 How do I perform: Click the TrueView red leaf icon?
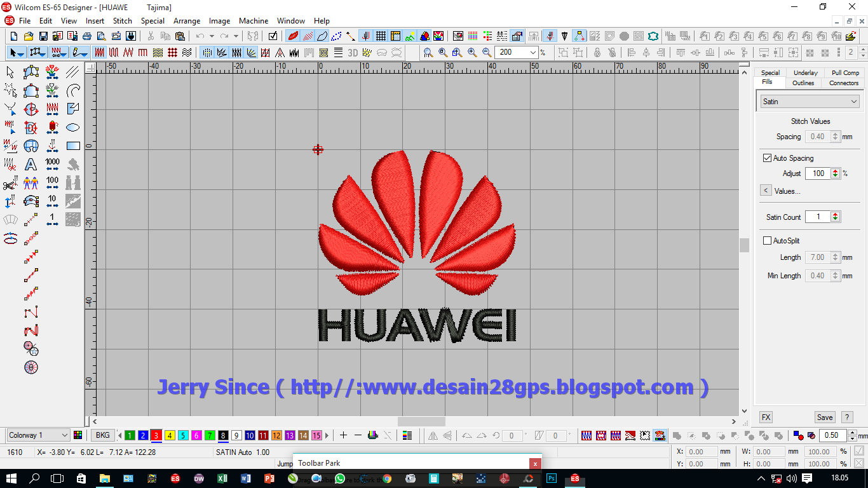293,36
